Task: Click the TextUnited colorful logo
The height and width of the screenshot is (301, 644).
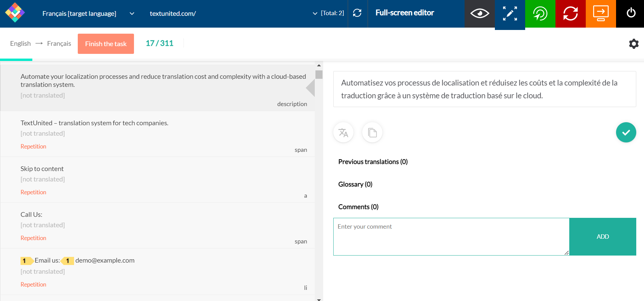Action: pos(15,12)
